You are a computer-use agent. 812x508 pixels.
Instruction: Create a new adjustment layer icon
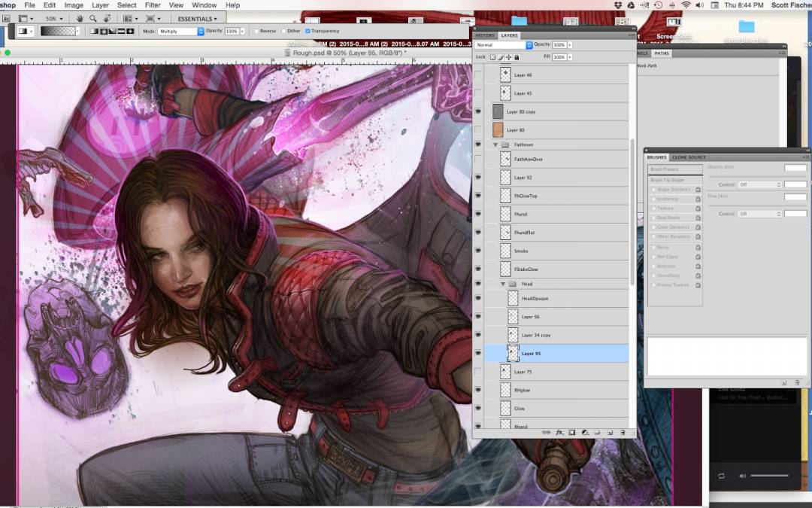click(585, 432)
